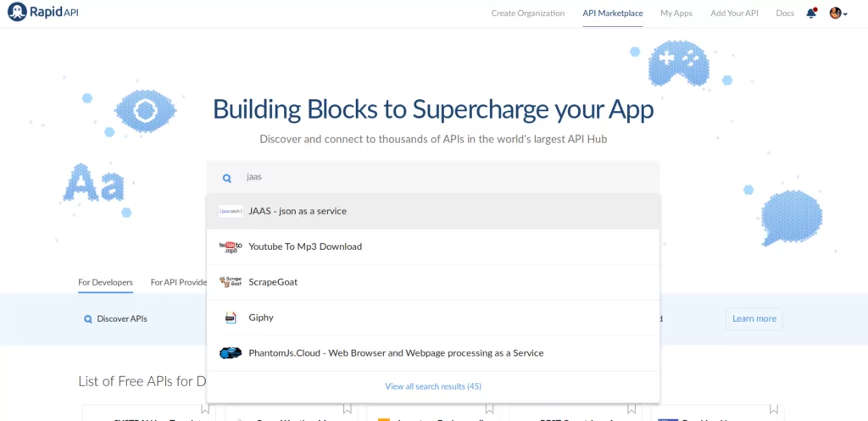Open the Docs link in the header
Viewport: 868px width, 421px height.
pyautogui.click(x=785, y=14)
